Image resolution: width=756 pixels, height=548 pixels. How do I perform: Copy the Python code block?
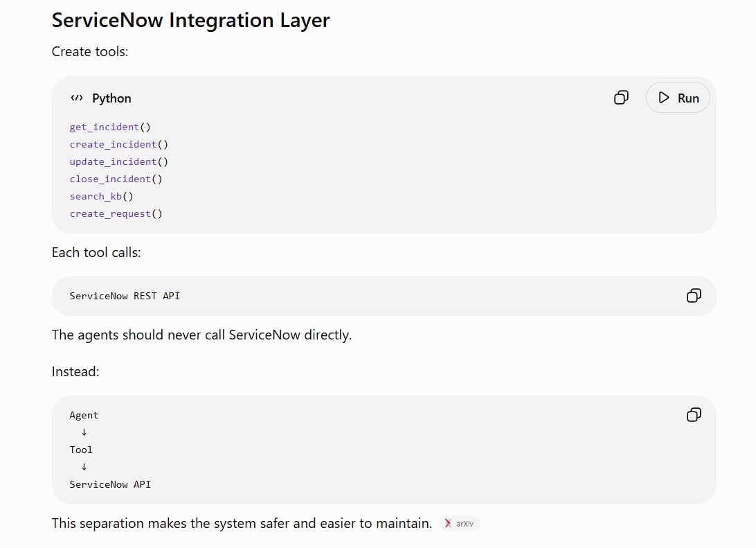pos(621,98)
